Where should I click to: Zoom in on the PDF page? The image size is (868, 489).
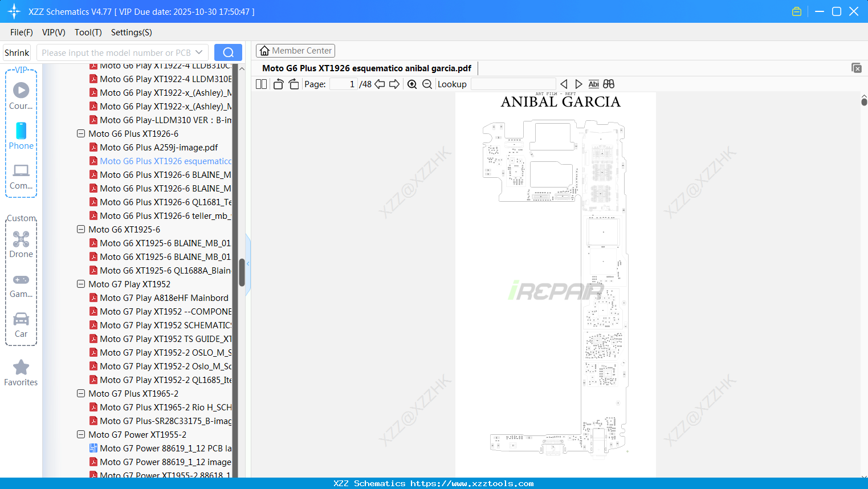(x=412, y=84)
